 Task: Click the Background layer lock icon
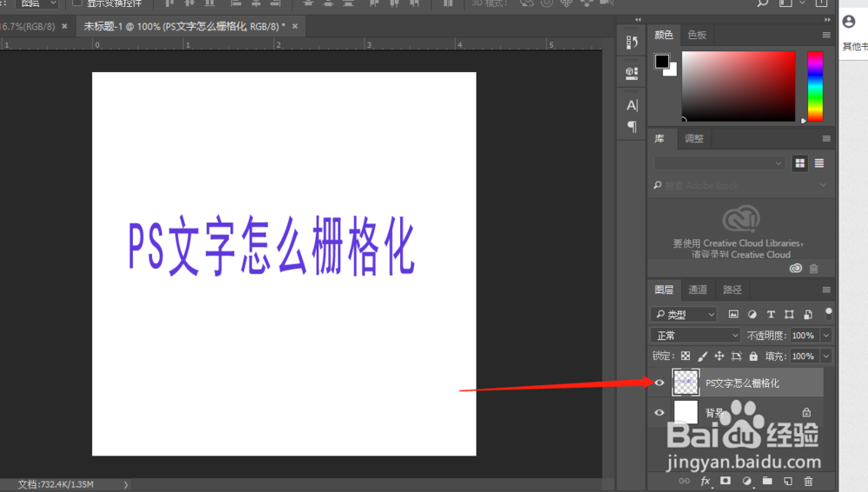click(806, 412)
